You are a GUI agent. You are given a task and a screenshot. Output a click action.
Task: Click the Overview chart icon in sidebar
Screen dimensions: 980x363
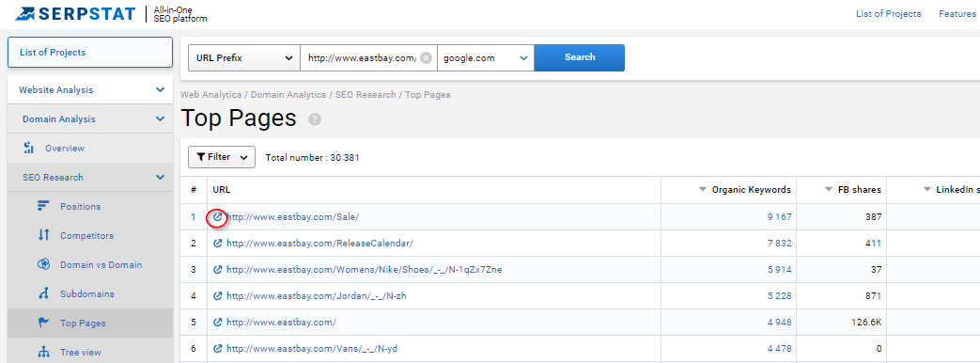(x=28, y=149)
